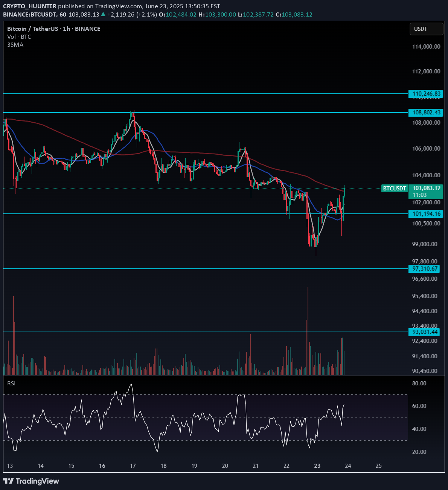448x490 pixels.
Task: Click the 112,000.00 price axis value
Action: pos(426,72)
